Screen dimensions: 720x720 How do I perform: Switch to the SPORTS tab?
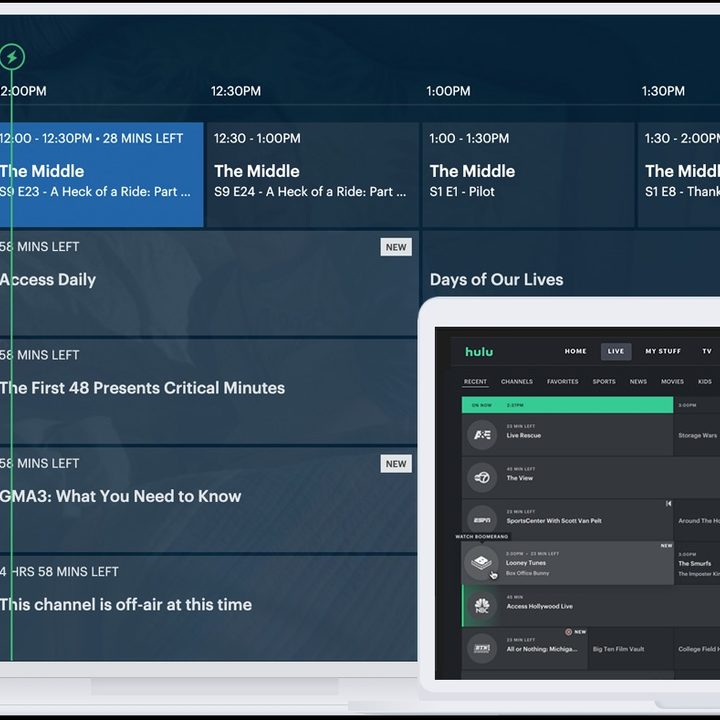(x=604, y=382)
